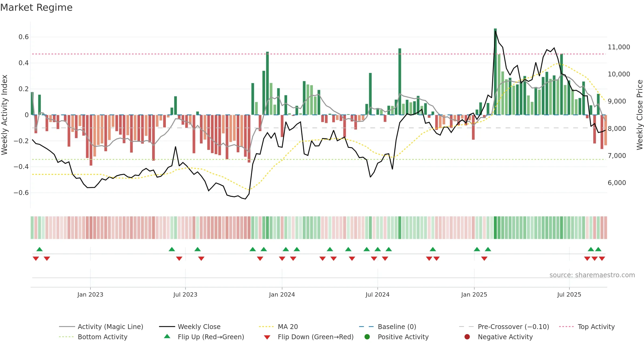
Task: Click the MA 20 legend entry
Action: pos(278,327)
